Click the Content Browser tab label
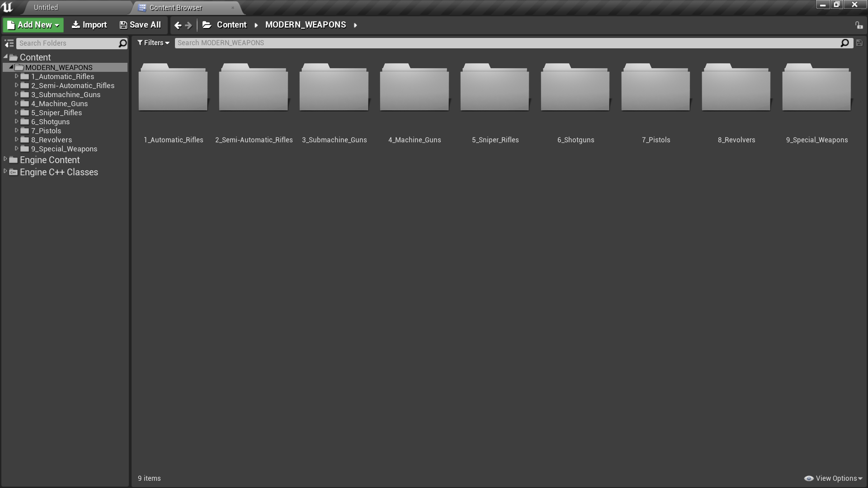The height and width of the screenshot is (488, 868). click(x=176, y=7)
